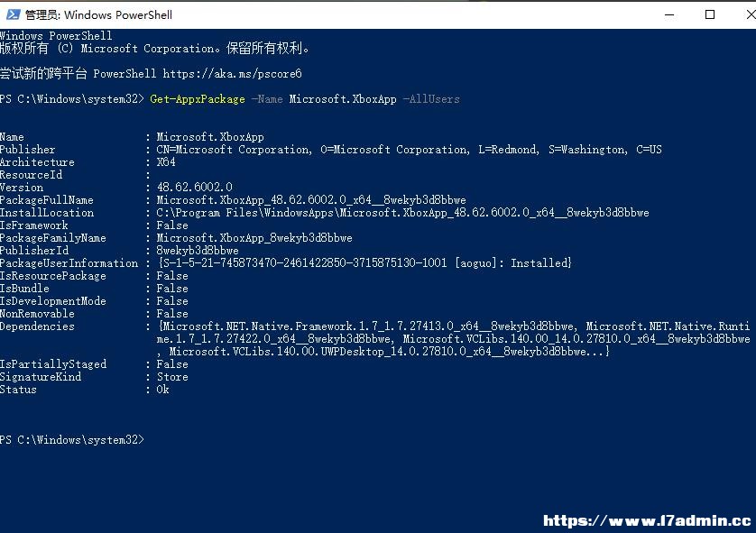Minimize the PowerShell window
Screen dimensions: 756x533
(x=669, y=15)
